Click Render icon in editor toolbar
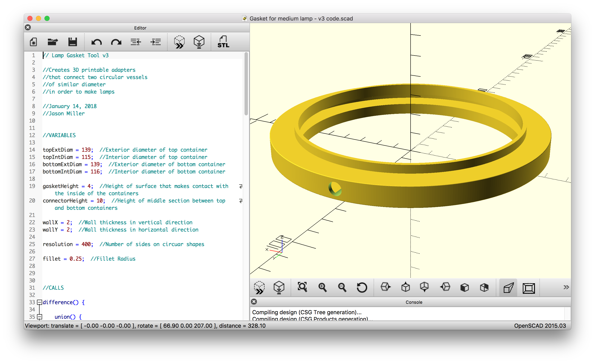The width and height of the screenshot is (595, 364). 199,42
